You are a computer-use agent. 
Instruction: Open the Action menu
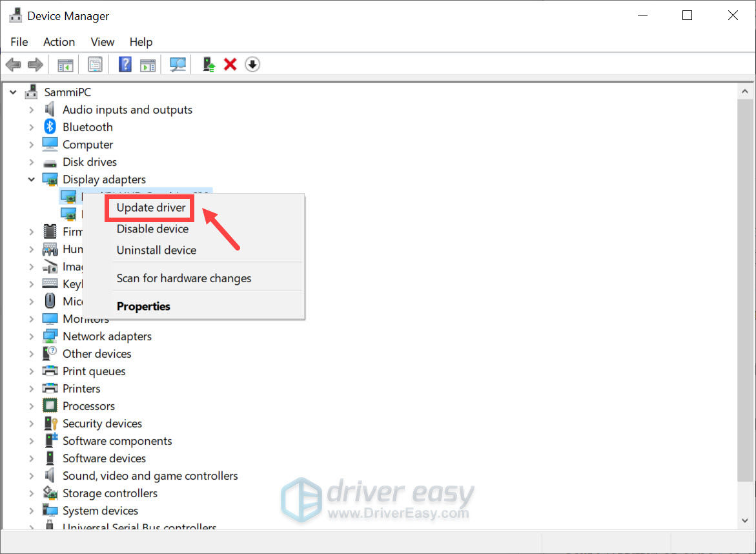59,42
